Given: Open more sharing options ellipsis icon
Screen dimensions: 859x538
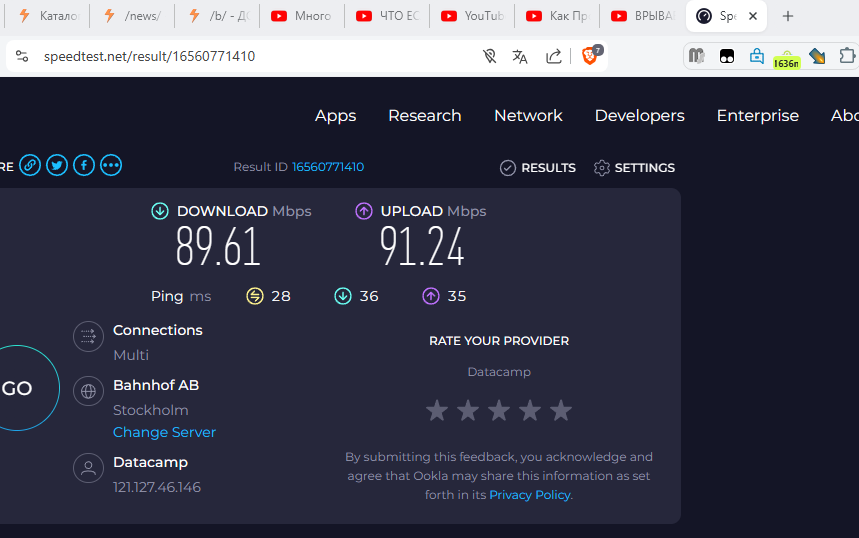Looking at the screenshot, I should (x=111, y=165).
